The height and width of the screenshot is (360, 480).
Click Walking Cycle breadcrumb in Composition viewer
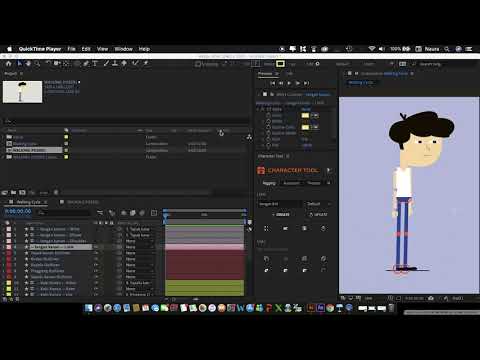[x=361, y=82]
